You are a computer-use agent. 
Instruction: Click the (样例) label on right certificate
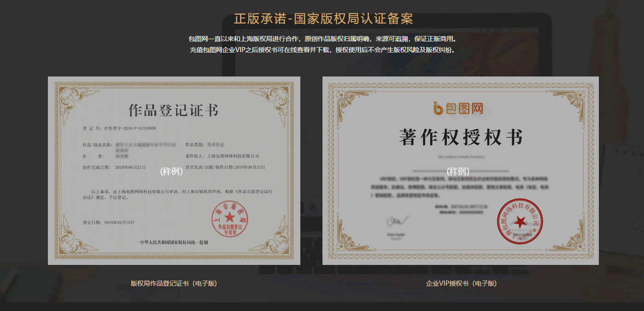458,171
